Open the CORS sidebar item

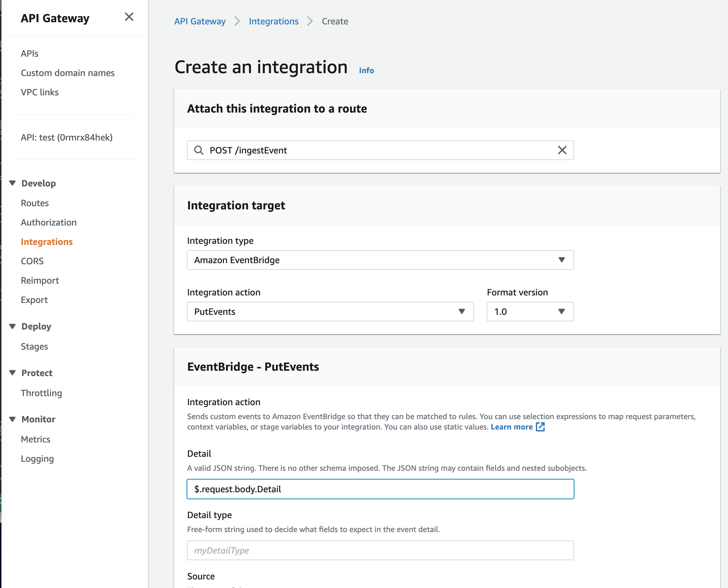click(32, 261)
